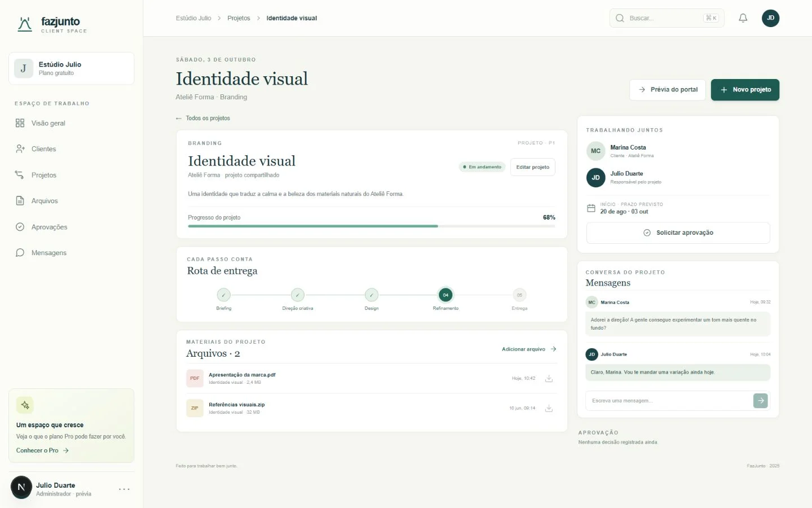812x508 pixels.
Task: Open the Estúdio Julio workspace switcher
Action: [x=72, y=68]
